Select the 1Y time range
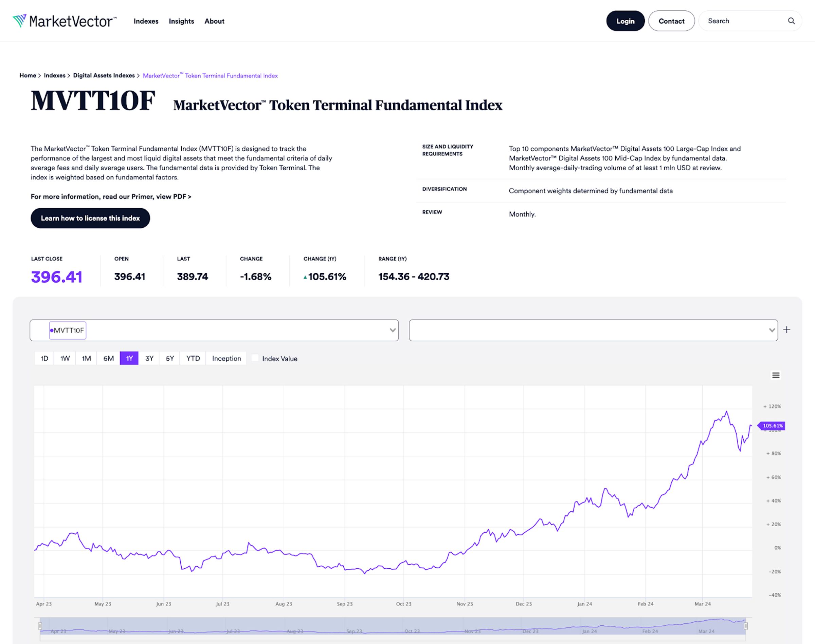The height and width of the screenshot is (644, 815). pyautogui.click(x=129, y=358)
